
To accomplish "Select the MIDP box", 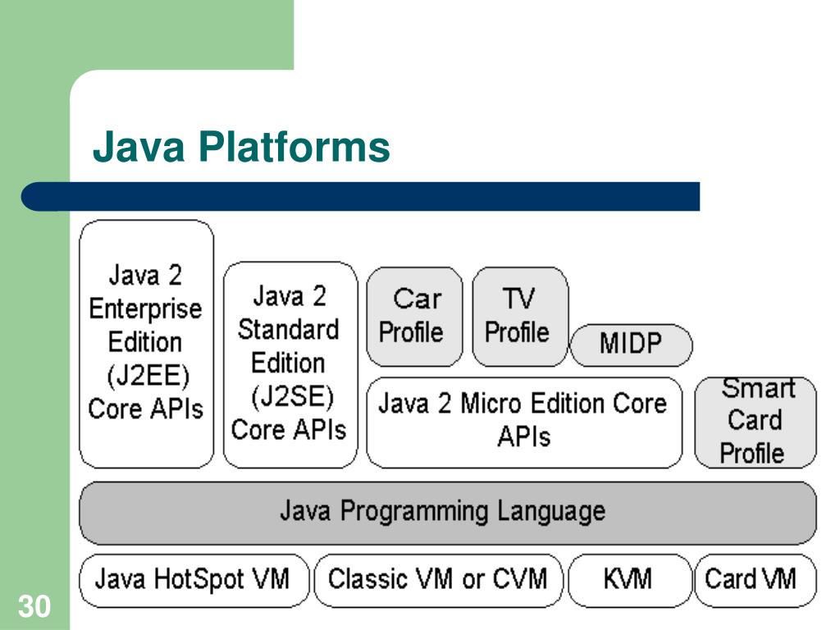I will click(x=631, y=345).
